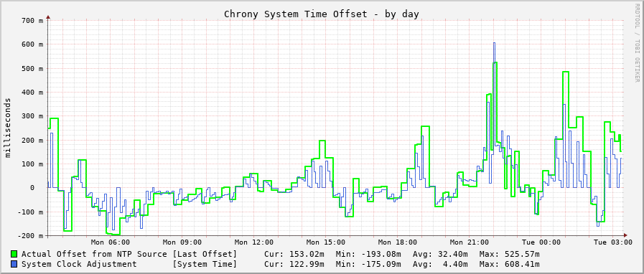
Task: Click the Mon 21:00 time axis label
Action: tap(470, 242)
